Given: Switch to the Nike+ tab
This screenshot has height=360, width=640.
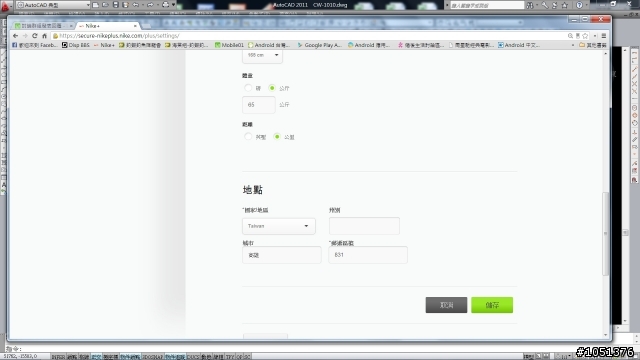Looking at the screenshot, I should [x=108, y=26].
